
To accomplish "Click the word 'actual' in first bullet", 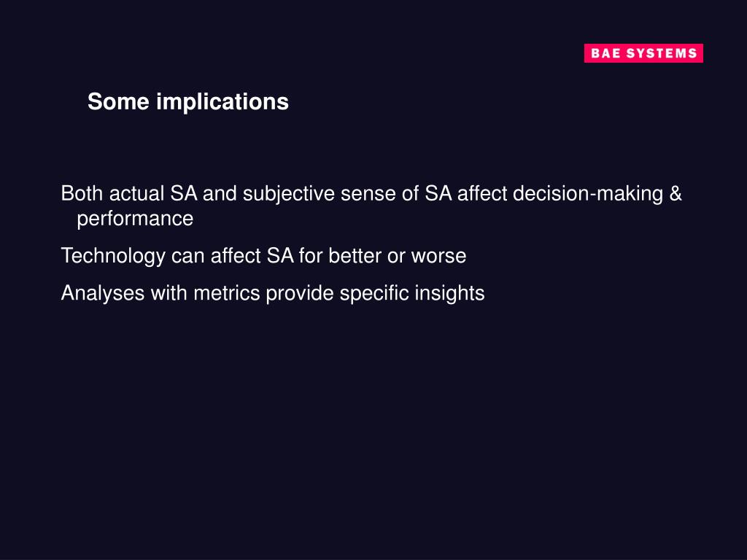I will coord(136,193).
